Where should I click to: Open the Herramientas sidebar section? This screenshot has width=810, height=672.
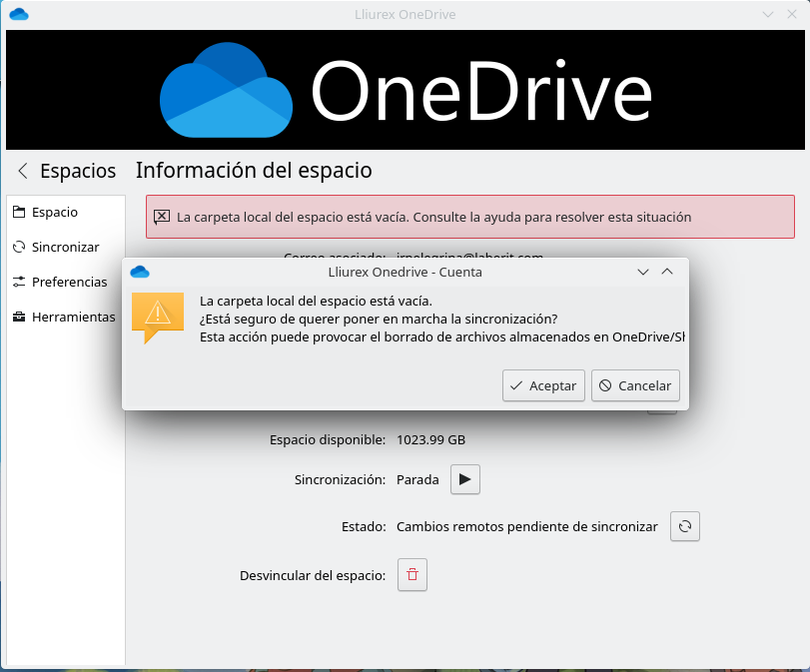[x=72, y=318]
